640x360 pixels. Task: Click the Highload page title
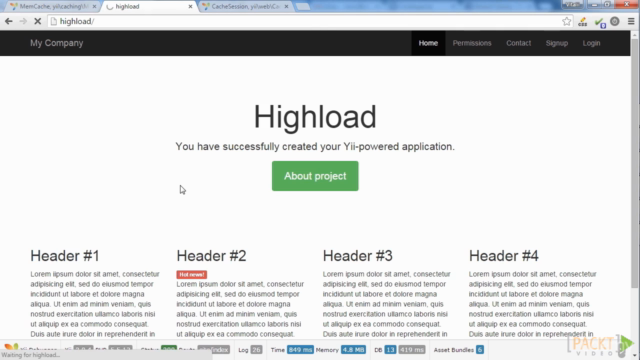click(315, 117)
